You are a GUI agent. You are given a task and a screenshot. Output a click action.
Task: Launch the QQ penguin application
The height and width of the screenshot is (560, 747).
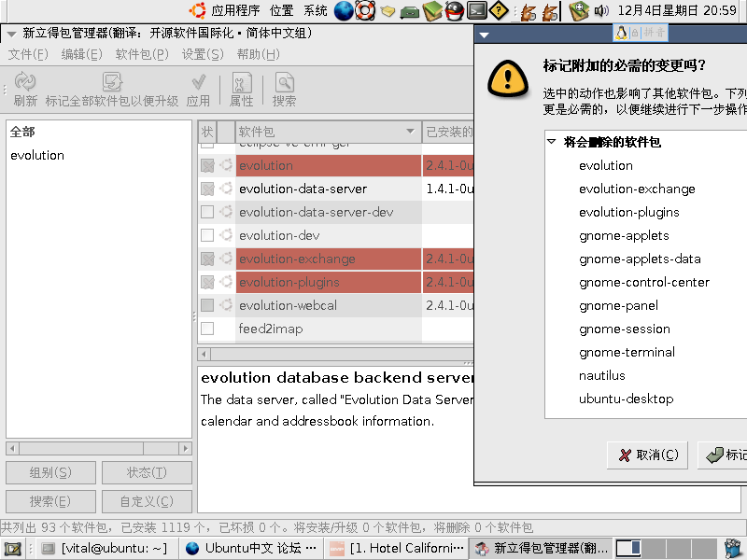(454, 10)
